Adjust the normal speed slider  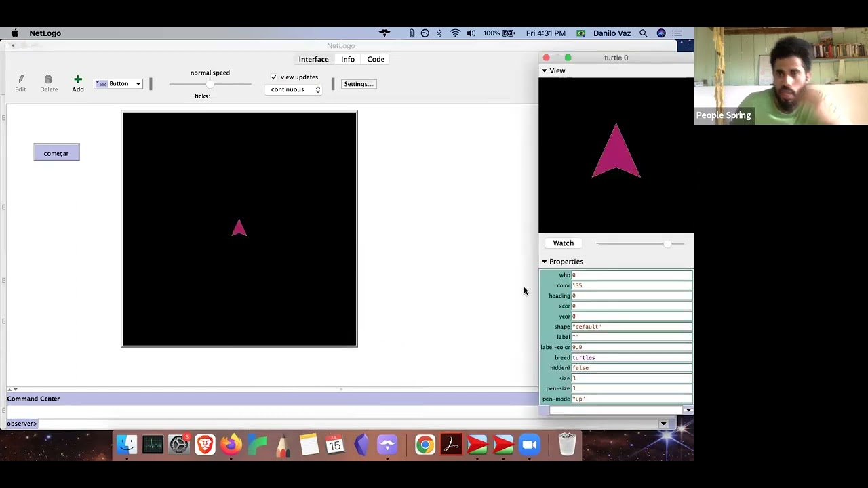[210, 84]
